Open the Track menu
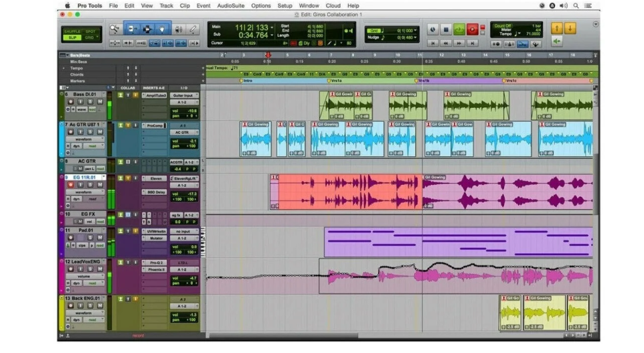 point(166,5)
